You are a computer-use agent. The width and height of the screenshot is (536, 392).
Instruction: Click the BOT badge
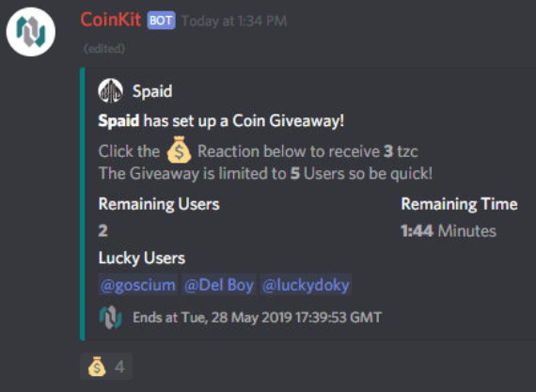point(162,21)
